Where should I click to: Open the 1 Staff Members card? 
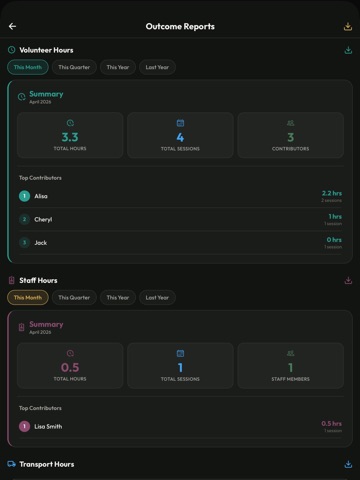[291, 365]
